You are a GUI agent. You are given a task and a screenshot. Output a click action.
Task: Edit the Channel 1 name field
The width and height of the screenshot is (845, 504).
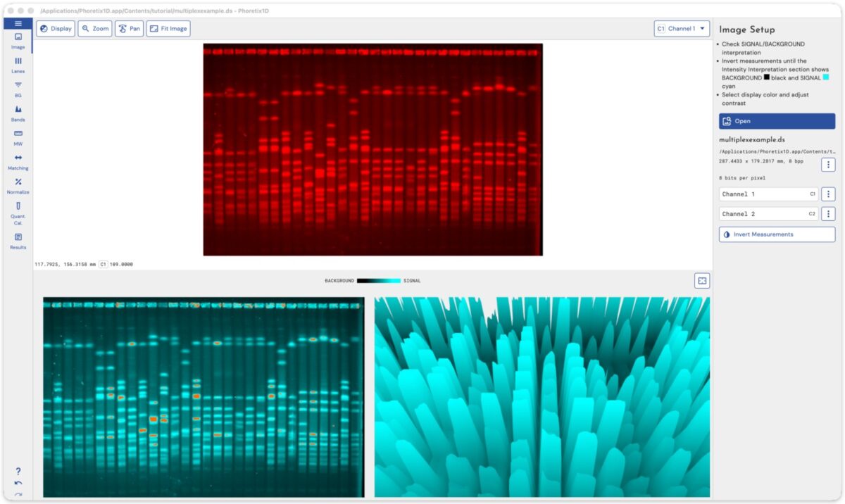768,194
